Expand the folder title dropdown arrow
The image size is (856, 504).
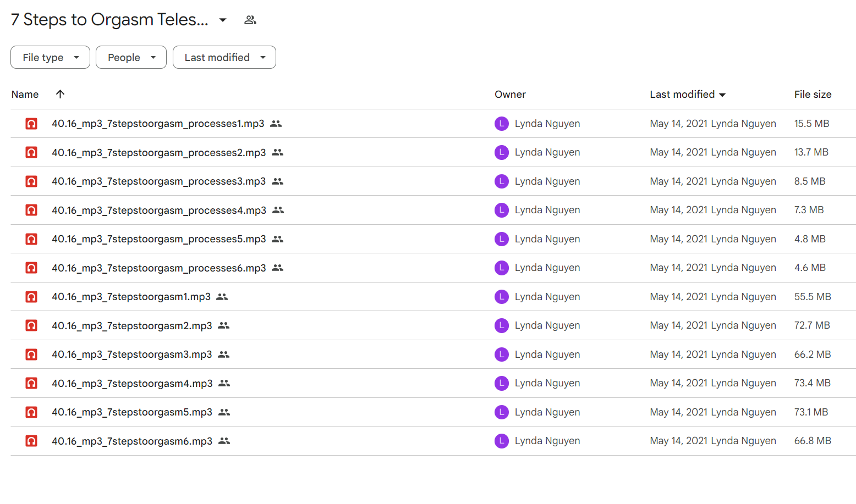[223, 20]
